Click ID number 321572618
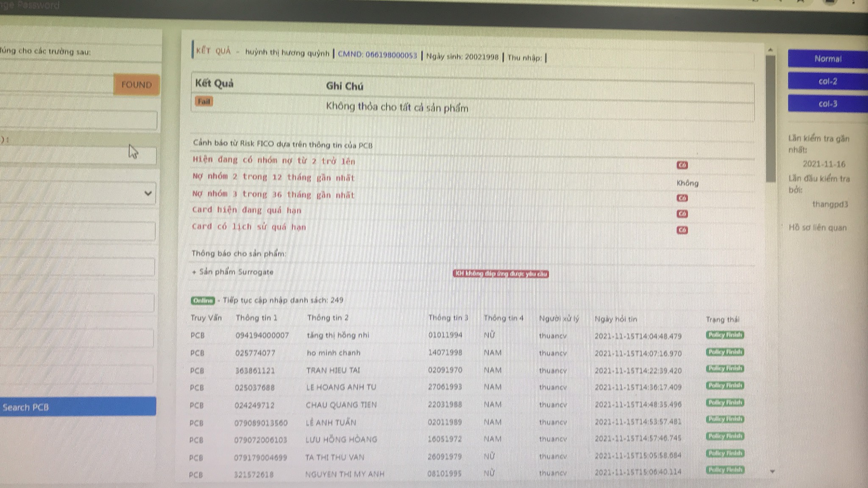The image size is (868, 488). [253, 475]
